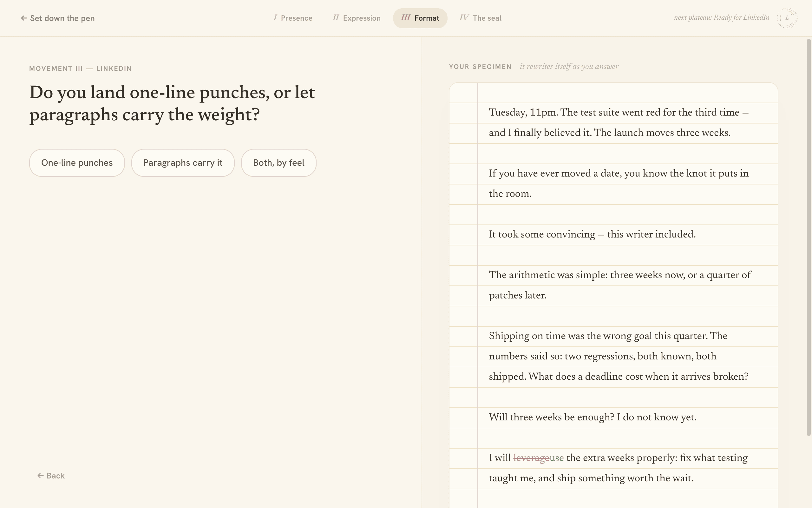Go to the Presence step tab
812x508 pixels.
point(293,18)
